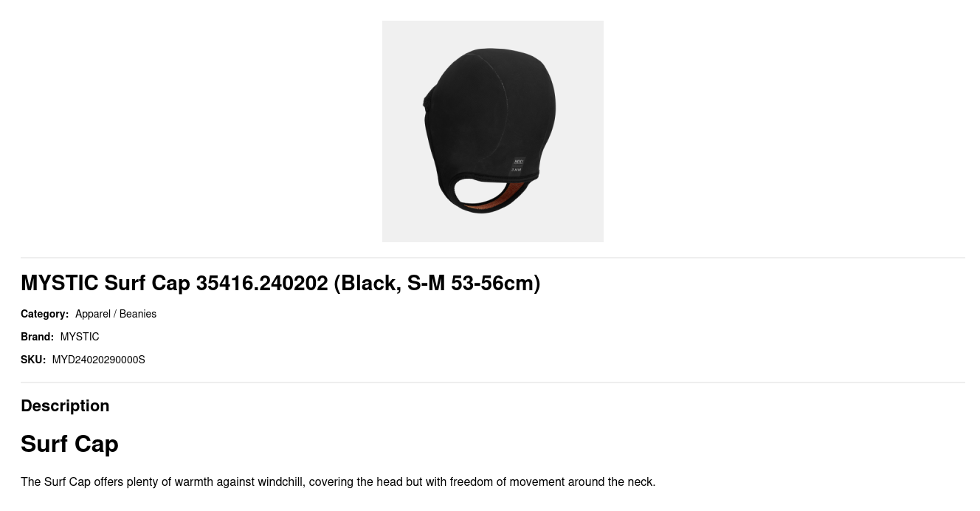Image resolution: width=980 pixels, height=511 pixels.
Task: Open the Apparel category link
Action: 92,314
